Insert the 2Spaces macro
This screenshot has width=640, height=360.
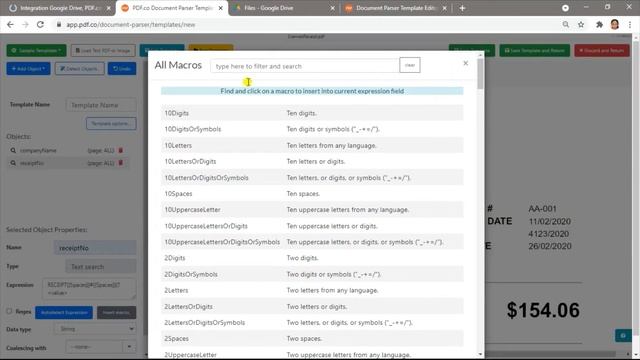312,338
